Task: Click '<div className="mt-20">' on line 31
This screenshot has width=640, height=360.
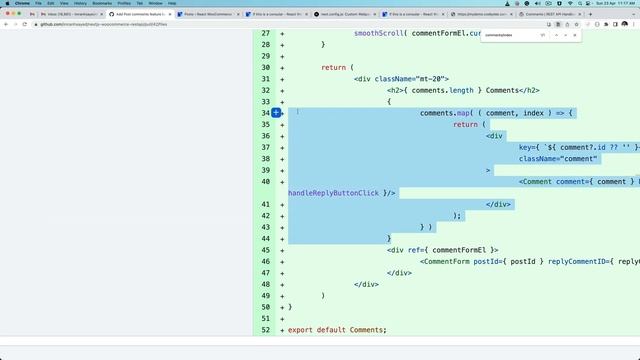Action: (402, 79)
